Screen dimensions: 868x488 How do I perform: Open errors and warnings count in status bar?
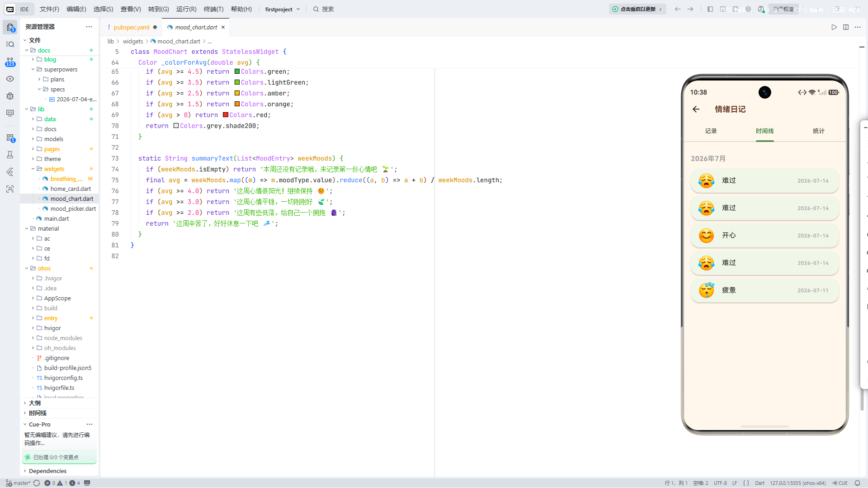(62, 483)
